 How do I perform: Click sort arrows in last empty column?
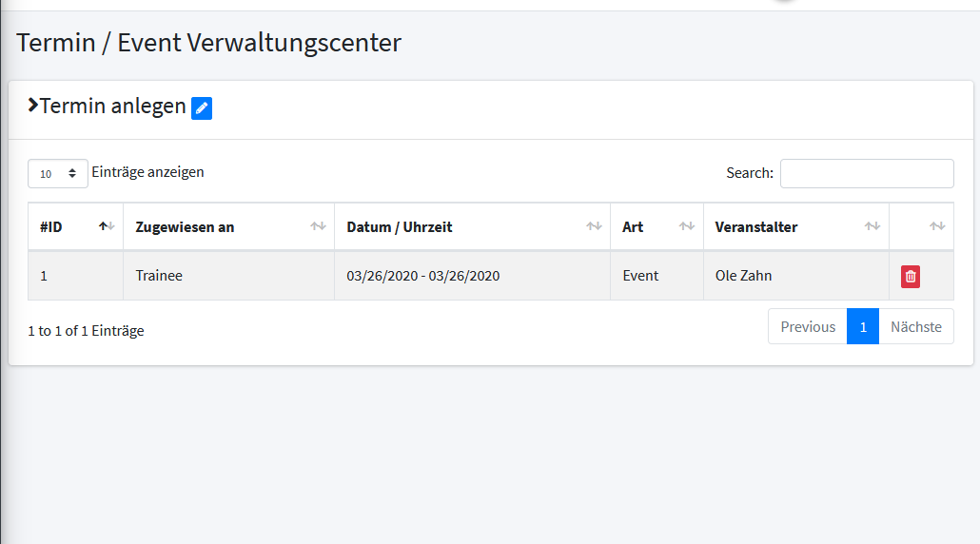click(937, 226)
